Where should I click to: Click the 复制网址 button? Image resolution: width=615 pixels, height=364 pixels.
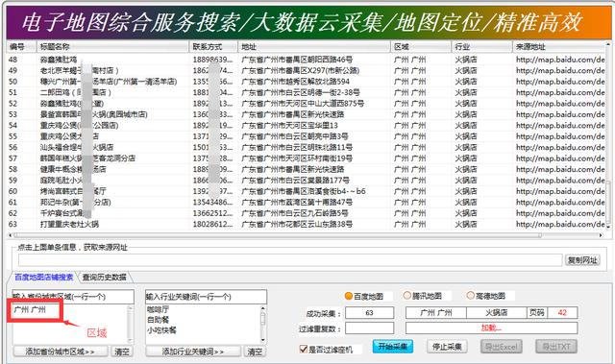pyautogui.click(x=582, y=260)
